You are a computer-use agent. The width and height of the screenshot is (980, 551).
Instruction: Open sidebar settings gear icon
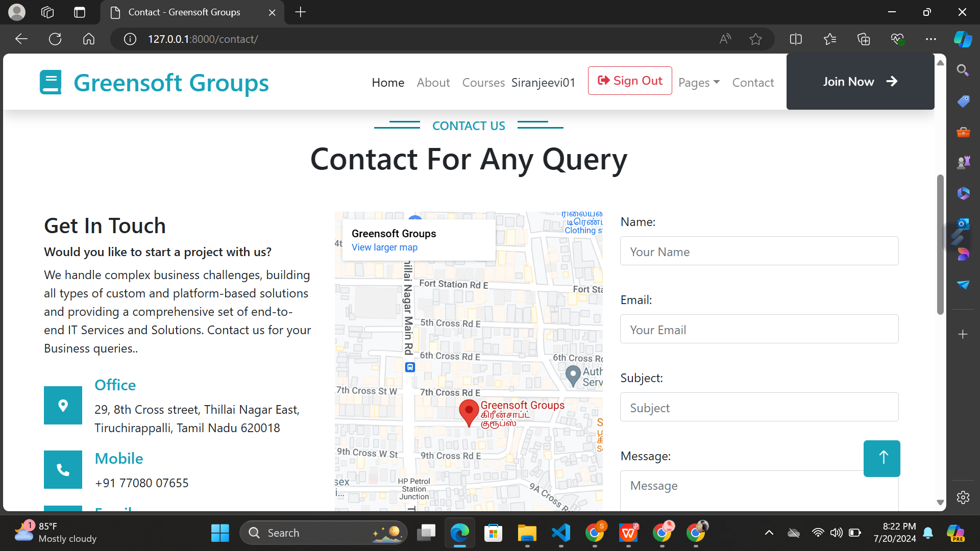pyautogui.click(x=963, y=497)
